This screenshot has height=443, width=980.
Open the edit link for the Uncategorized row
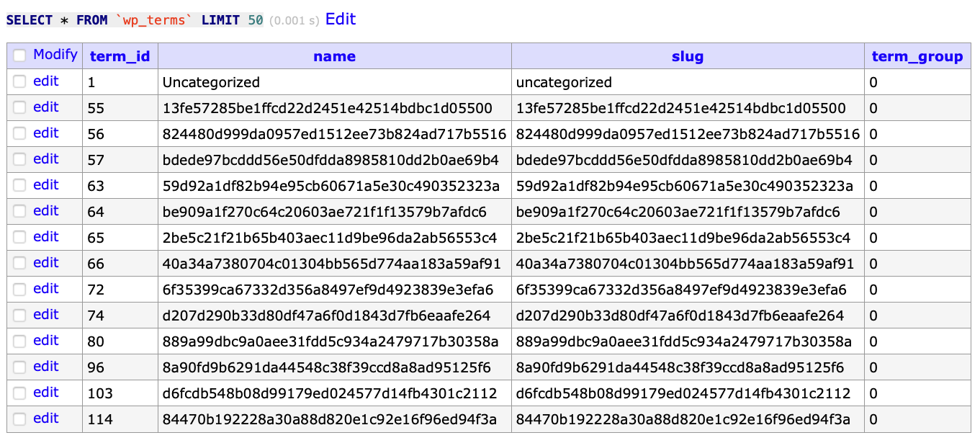[45, 81]
